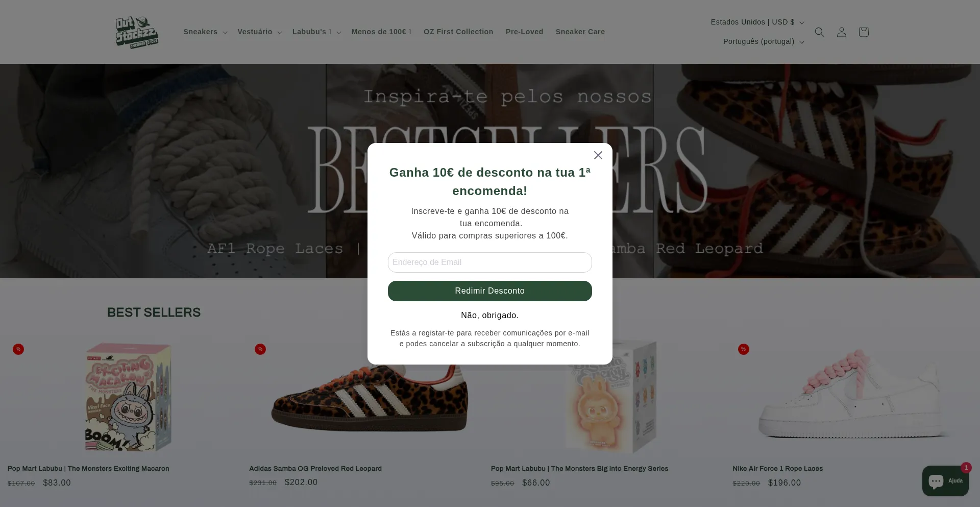Close the discount popup with X
The width and height of the screenshot is (980, 507).
[598, 155]
